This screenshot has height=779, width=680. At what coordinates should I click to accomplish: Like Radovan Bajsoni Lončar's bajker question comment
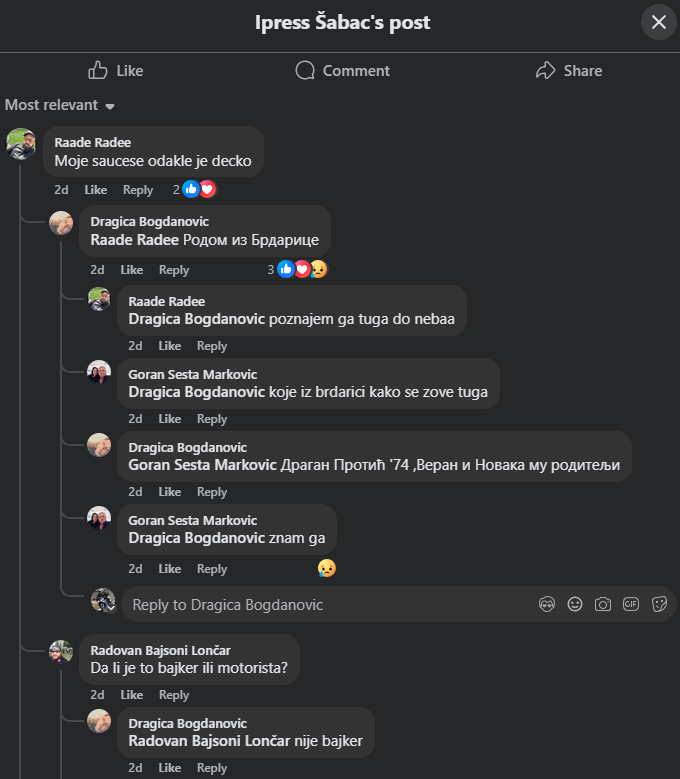pos(131,695)
